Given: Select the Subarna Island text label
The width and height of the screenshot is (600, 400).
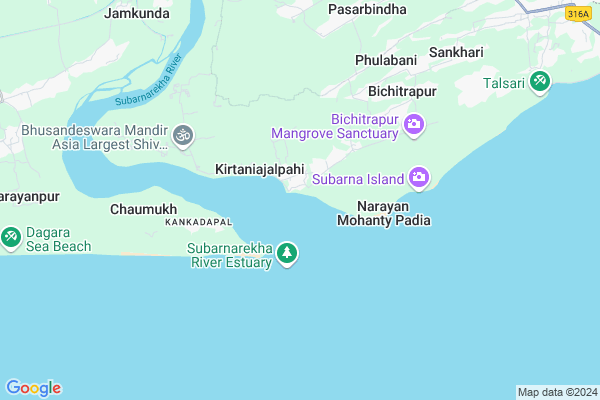Looking at the screenshot, I should click(358, 179).
